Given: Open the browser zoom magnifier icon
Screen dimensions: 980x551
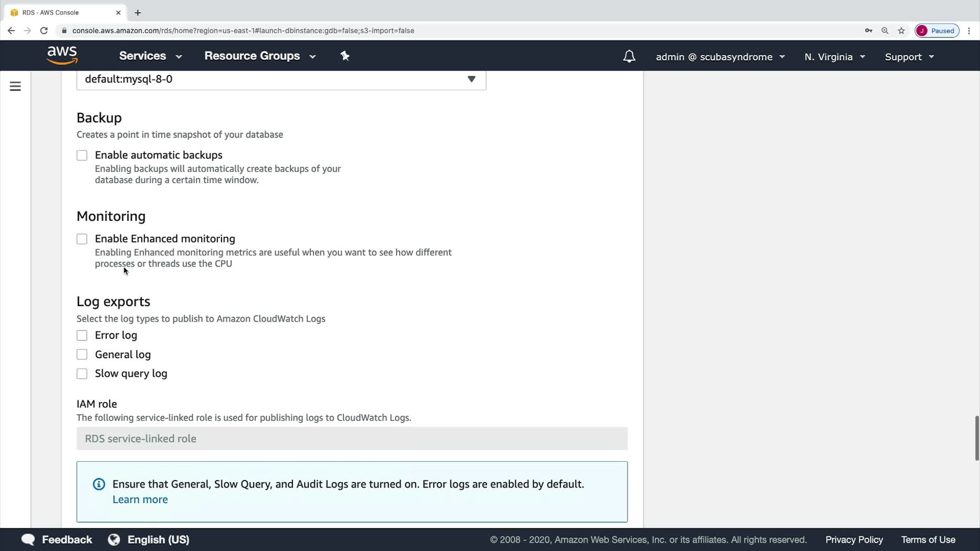Looking at the screenshot, I should 885,30.
